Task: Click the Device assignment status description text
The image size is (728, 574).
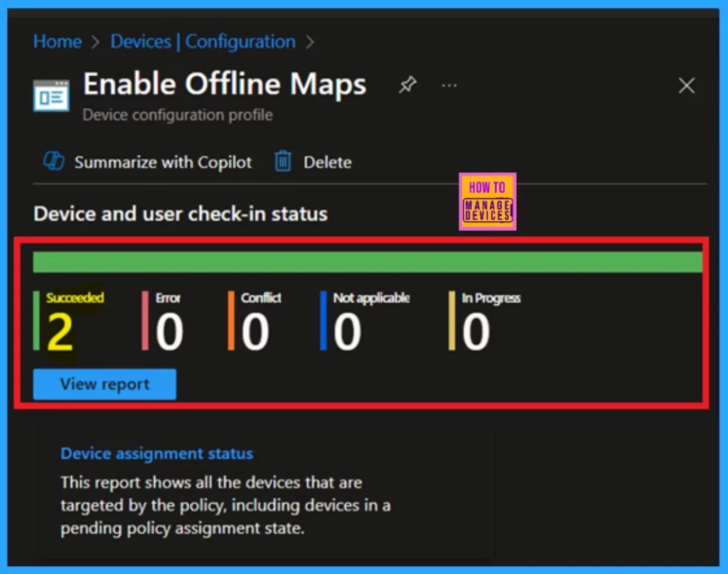Action: (x=225, y=505)
